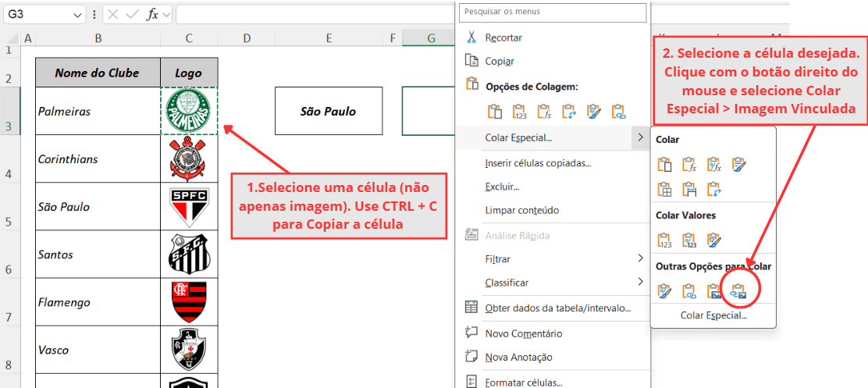Choose Inserir células copiadas from menu
The height and width of the screenshot is (388, 868).
[538, 162]
